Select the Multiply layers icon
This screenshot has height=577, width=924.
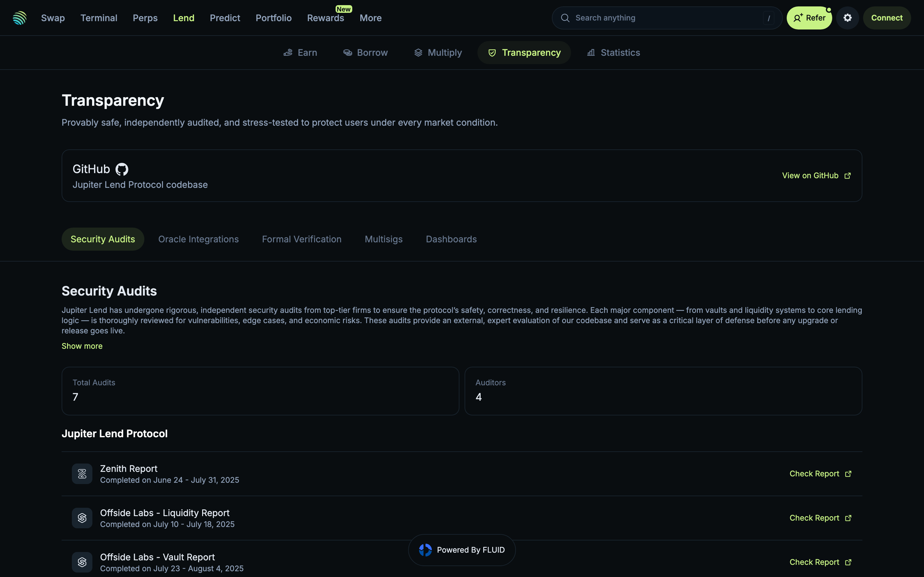coord(418,52)
